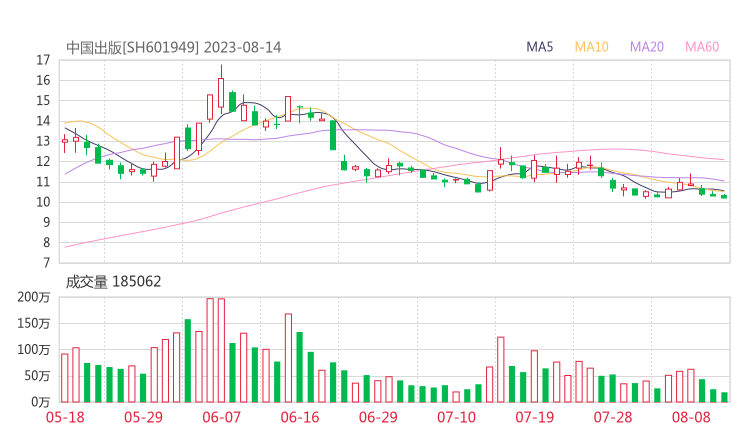Click the MA5 legend label
Viewport: 740px width, 440px height.
[539, 47]
